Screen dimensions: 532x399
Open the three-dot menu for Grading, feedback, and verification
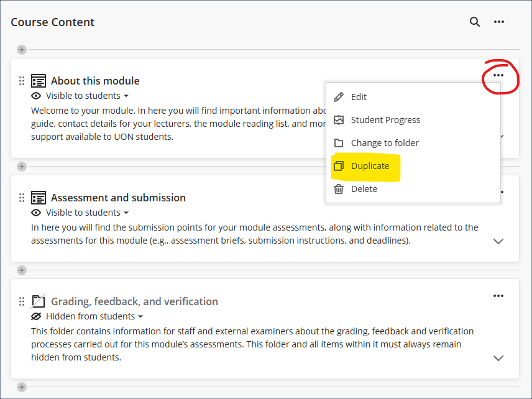coord(498,296)
